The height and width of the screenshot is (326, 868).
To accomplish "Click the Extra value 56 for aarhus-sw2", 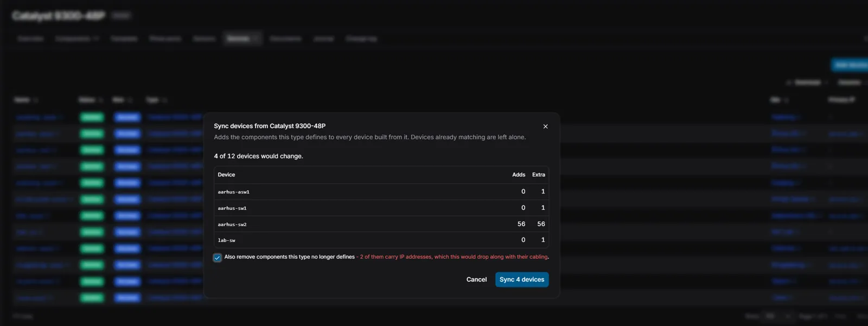I will [541, 224].
